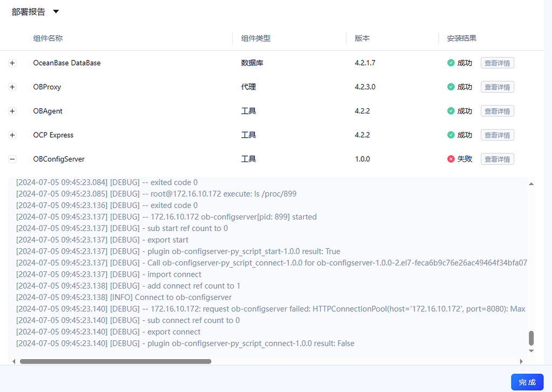This screenshot has width=552, height=392.
Task: Click OBProxy green success checkmark icon
Action: coord(451,87)
